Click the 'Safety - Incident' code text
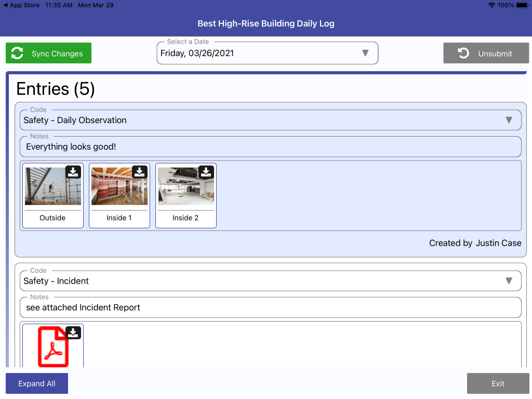The image size is (532, 399). tap(56, 281)
